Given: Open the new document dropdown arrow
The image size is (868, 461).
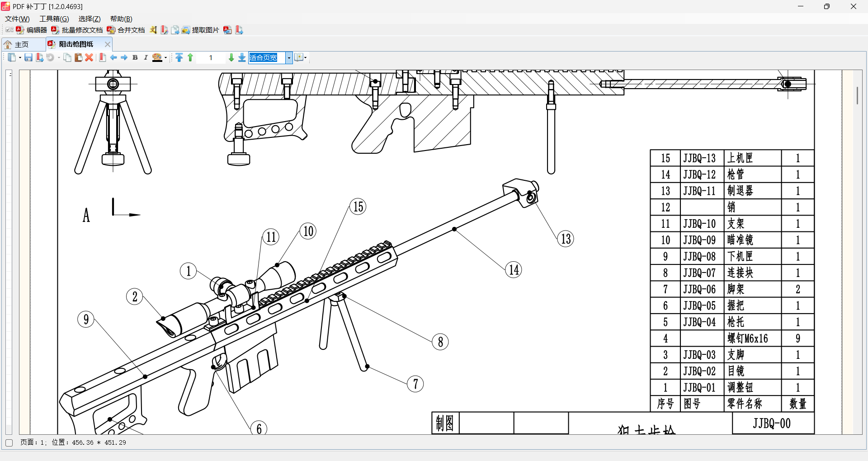Looking at the screenshot, I should tap(19, 57).
